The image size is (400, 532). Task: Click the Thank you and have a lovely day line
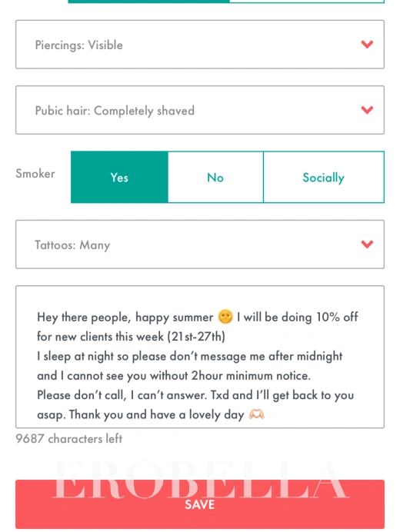tap(156, 414)
